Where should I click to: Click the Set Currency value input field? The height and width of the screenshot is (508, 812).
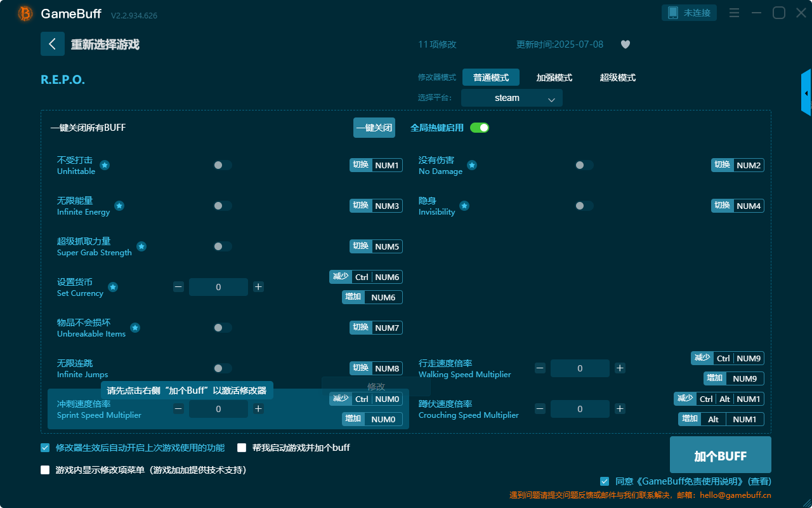pos(218,286)
